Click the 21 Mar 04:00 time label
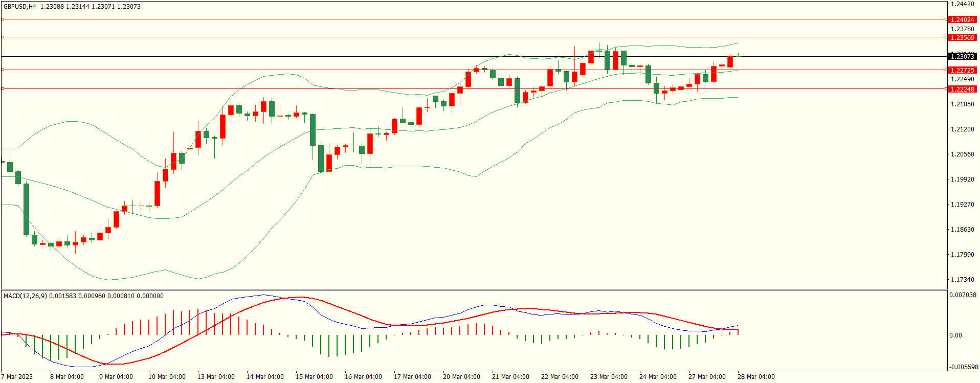Screen dimensions: 980x383 click(510, 377)
